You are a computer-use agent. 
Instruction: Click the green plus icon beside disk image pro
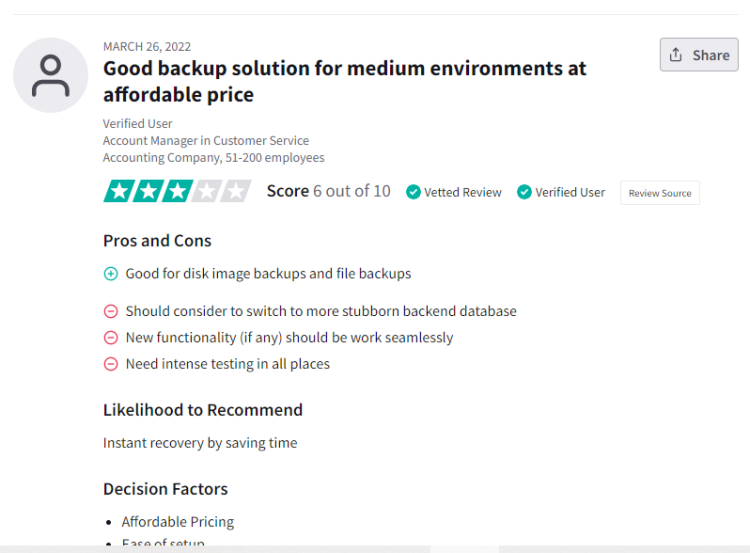click(x=111, y=274)
